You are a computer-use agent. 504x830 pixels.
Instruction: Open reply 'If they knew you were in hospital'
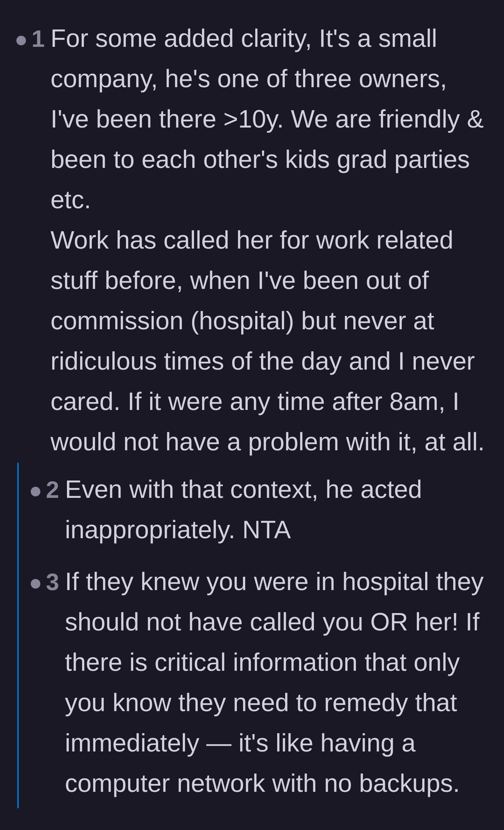pos(274,683)
